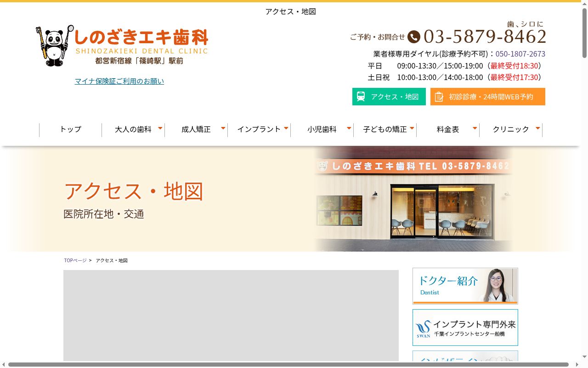Screen dimensions: 588x368
Task: Click the SWAN logo in implant banner
Action: tap(423, 329)
